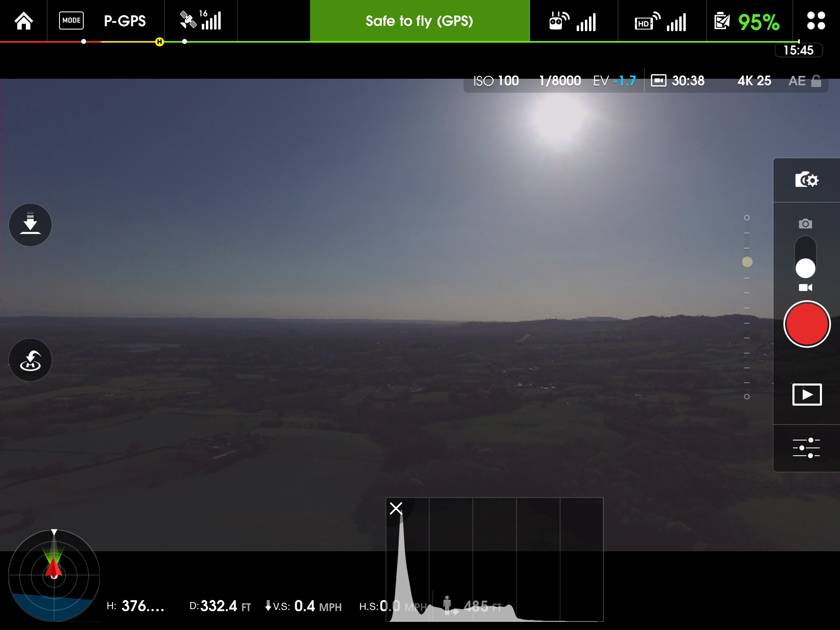Tap the top end of gimbal pitch scale
This screenshot has height=630, width=840.
[747, 218]
